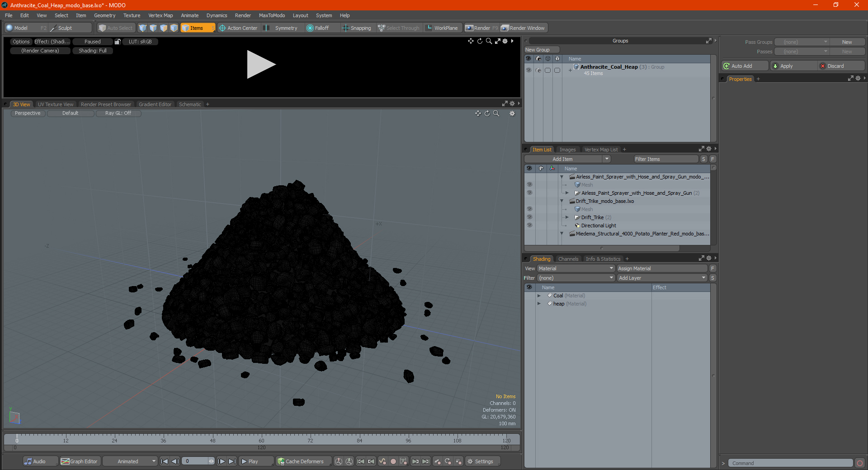The image size is (868, 470).
Task: Open the Render Window
Action: point(524,28)
